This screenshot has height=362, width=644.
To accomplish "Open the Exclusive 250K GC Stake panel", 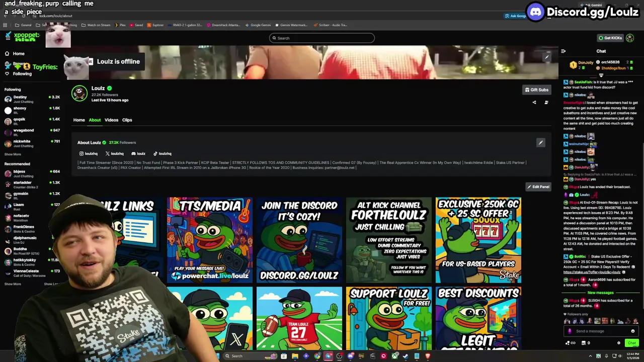I will [478, 240].
